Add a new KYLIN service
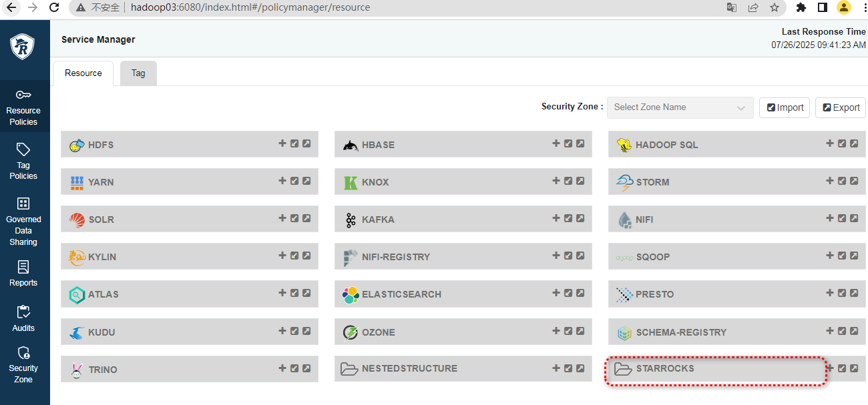Image resolution: width=868 pixels, height=405 pixels. pos(282,256)
